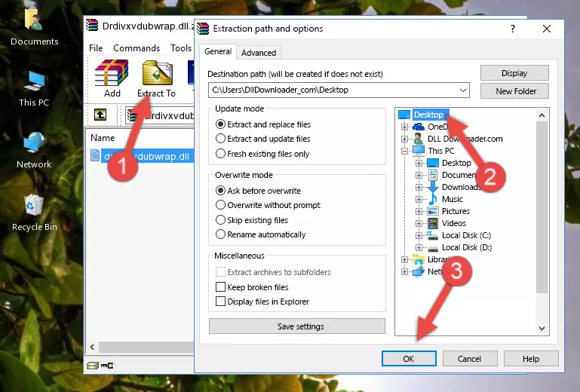The height and width of the screenshot is (392, 580).
Task: Click folder tree scrollbar up arrow
Action: (542, 115)
